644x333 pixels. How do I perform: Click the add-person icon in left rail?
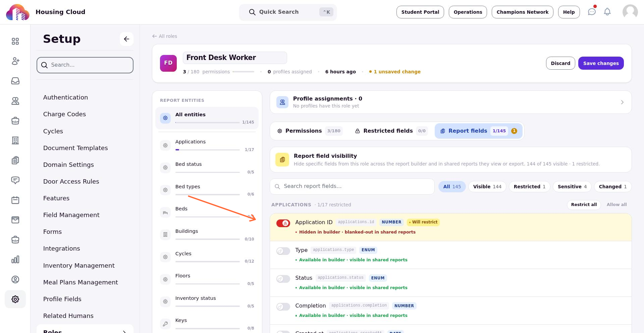tap(15, 61)
